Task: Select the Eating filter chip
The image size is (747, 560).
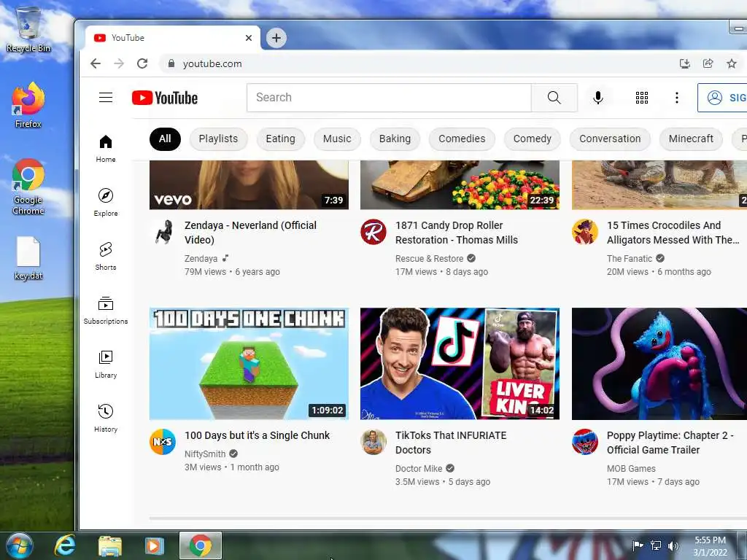Action: click(x=281, y=139)
